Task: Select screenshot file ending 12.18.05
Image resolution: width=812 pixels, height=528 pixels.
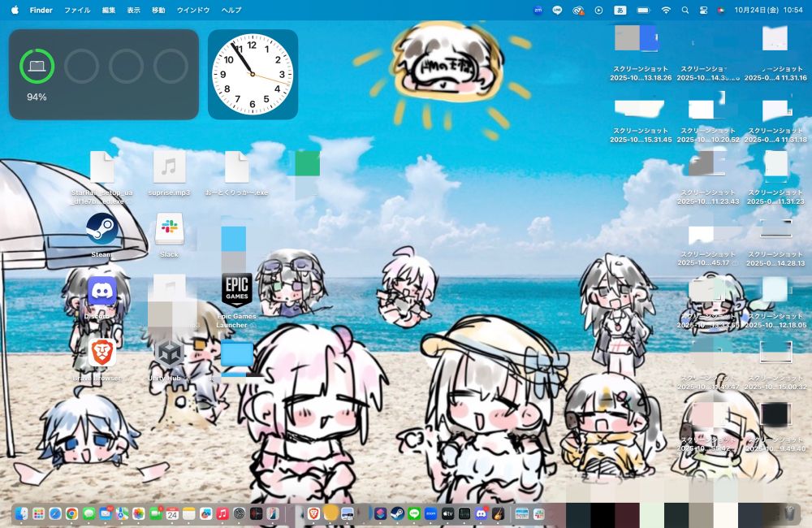Action: 775,303
